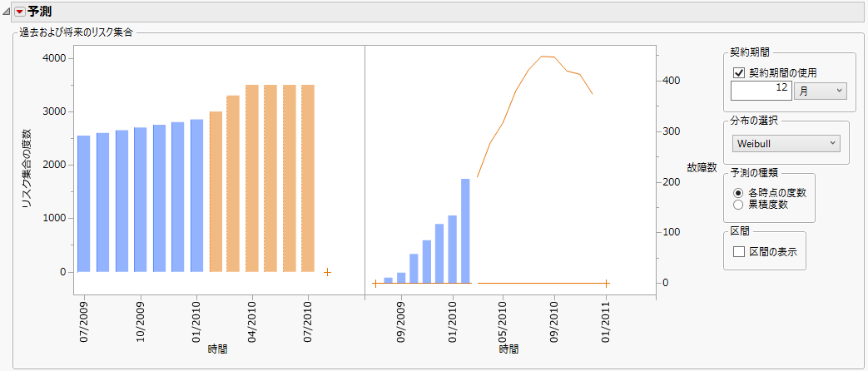Click the 予測 section title
Image resolution: width=868 pixels, height=371 pixels.
click(x=40, y=12)
